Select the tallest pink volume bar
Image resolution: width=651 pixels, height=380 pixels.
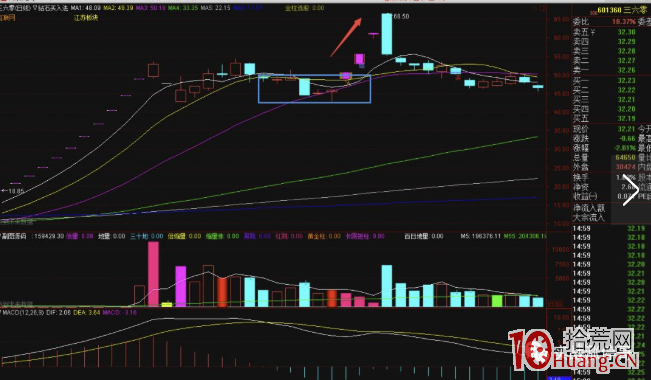click(153, 274)
